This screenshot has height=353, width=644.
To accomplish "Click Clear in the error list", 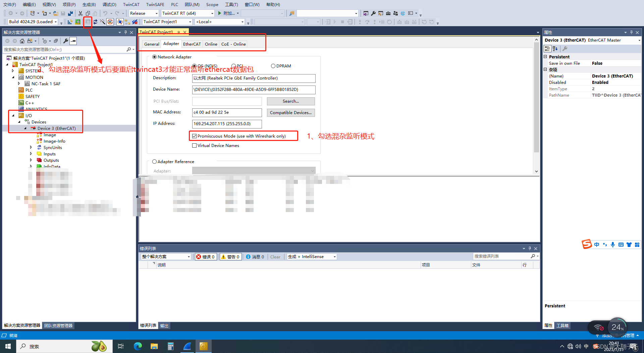I will coord(275,257).
